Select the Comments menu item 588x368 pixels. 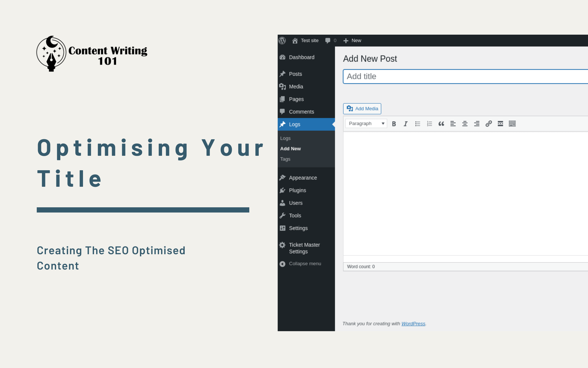pos(301,112)
